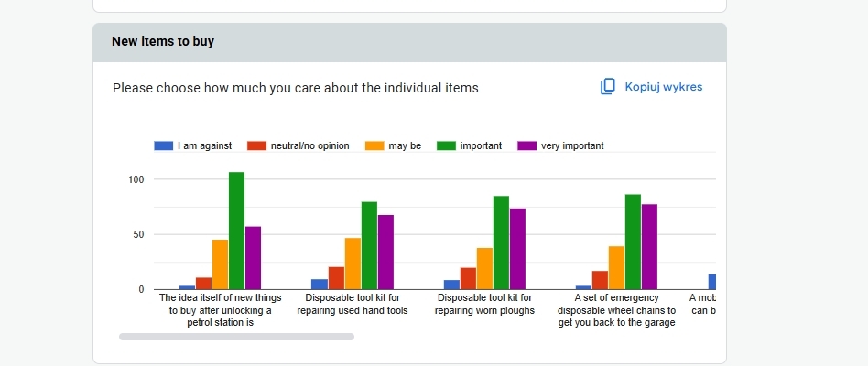Click the red 'neutral/no opinion' legend swatch
The height and width of the screenshot is (366, 868).
pyautogui.click(x=257, y=145)
